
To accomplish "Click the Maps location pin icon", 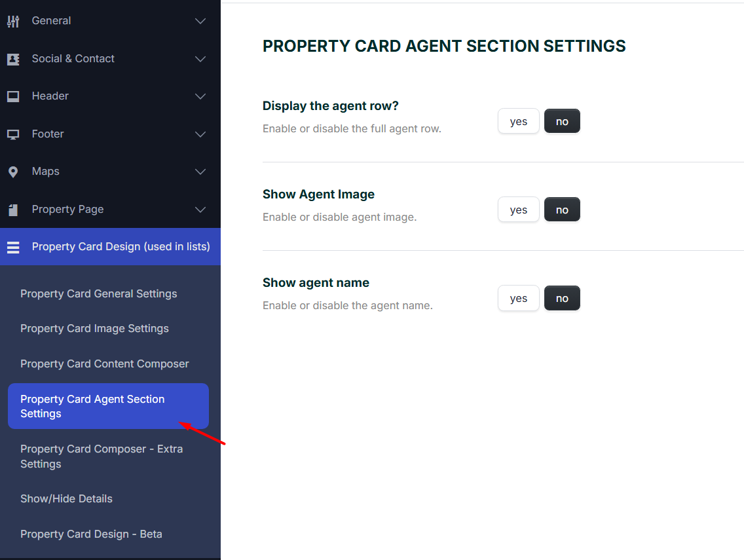I will [13, 172].
